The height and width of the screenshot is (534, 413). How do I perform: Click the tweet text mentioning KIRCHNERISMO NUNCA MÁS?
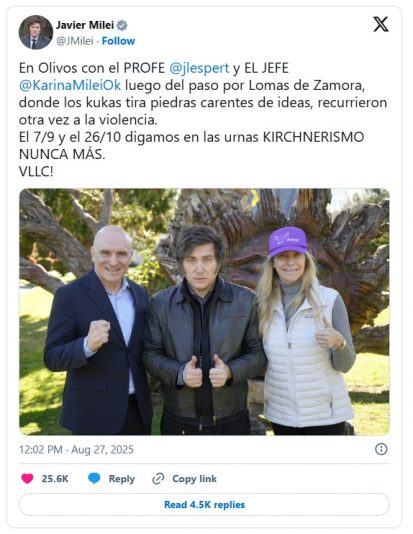(x=191, y=146)
